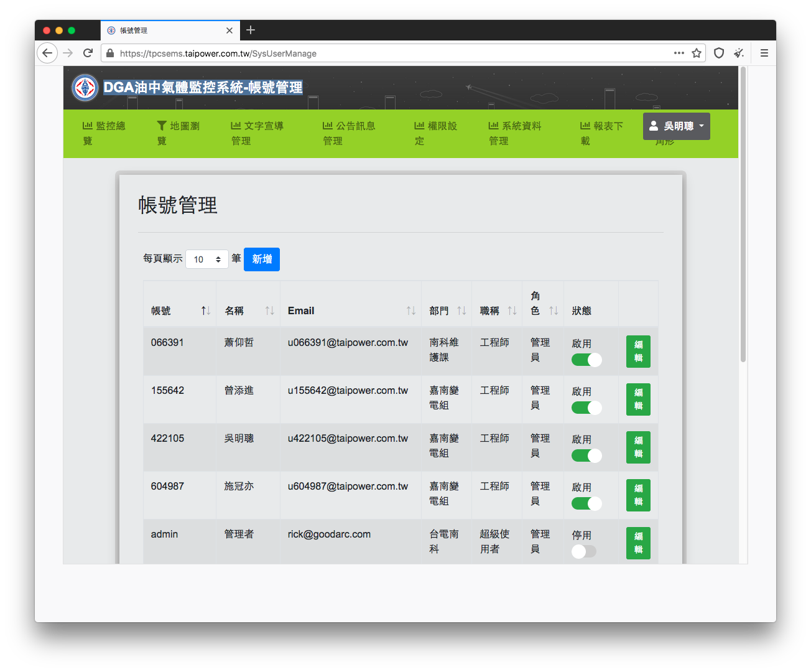Click account cell admin
This screenshot has height=672, width=811.
(164, 534)
